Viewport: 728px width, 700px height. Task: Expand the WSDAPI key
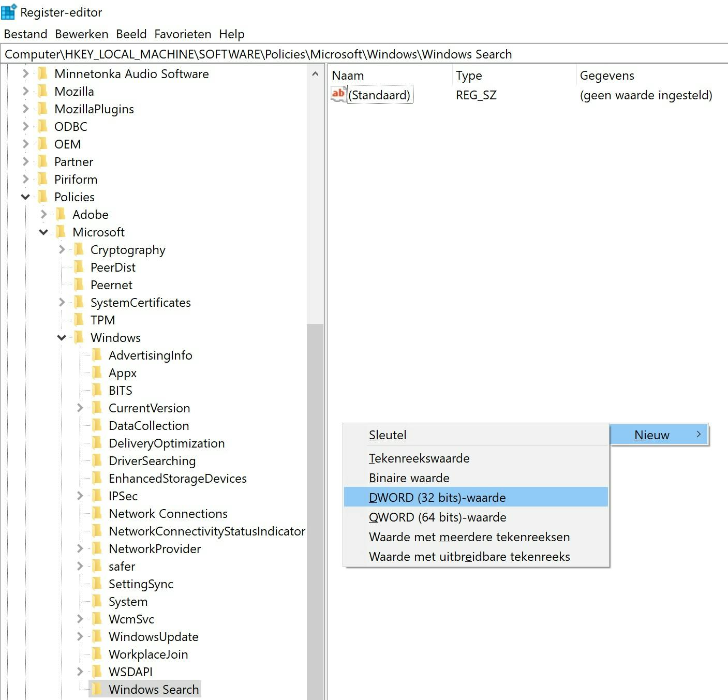pos(80,672)
